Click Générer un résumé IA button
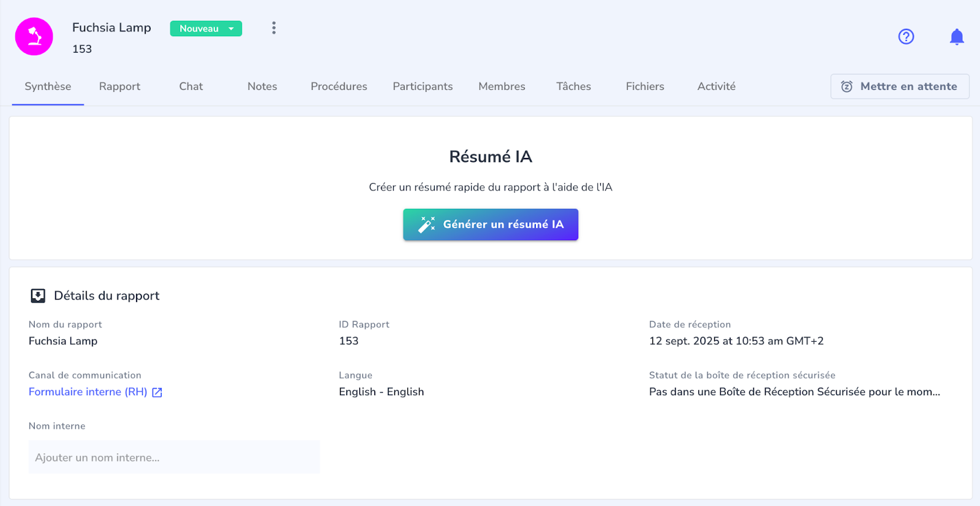Image resolution: width=980 pixels, height=506 pixels. tap(491, 224)
